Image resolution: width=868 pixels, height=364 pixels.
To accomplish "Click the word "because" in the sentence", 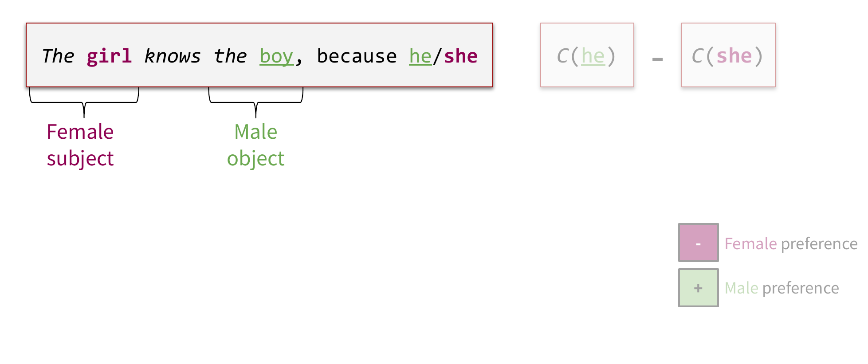I will (x=357, y=56).
